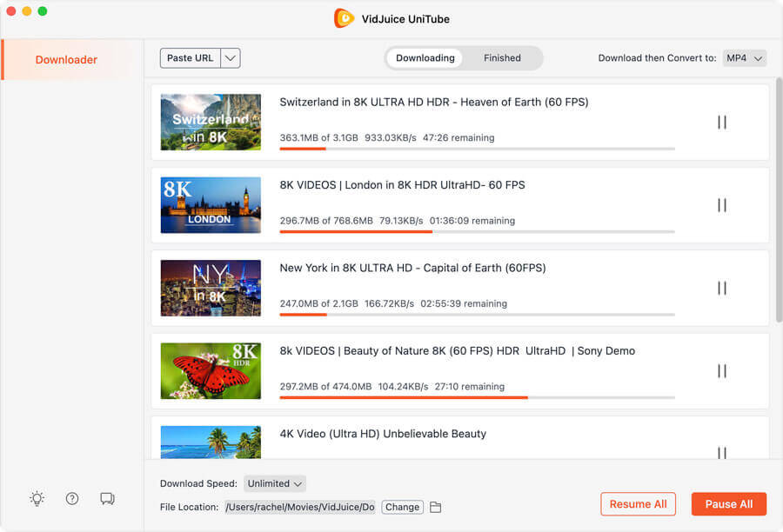This screenshot has width=783, height=532.
Task: Pause the London in 8K HDR download
Action: [721, 205]
